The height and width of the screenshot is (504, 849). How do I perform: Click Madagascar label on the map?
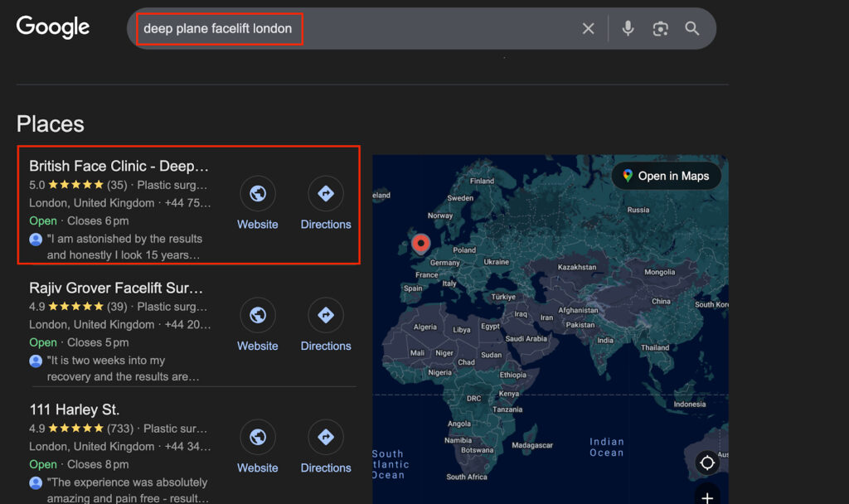[x=532, y=445]
